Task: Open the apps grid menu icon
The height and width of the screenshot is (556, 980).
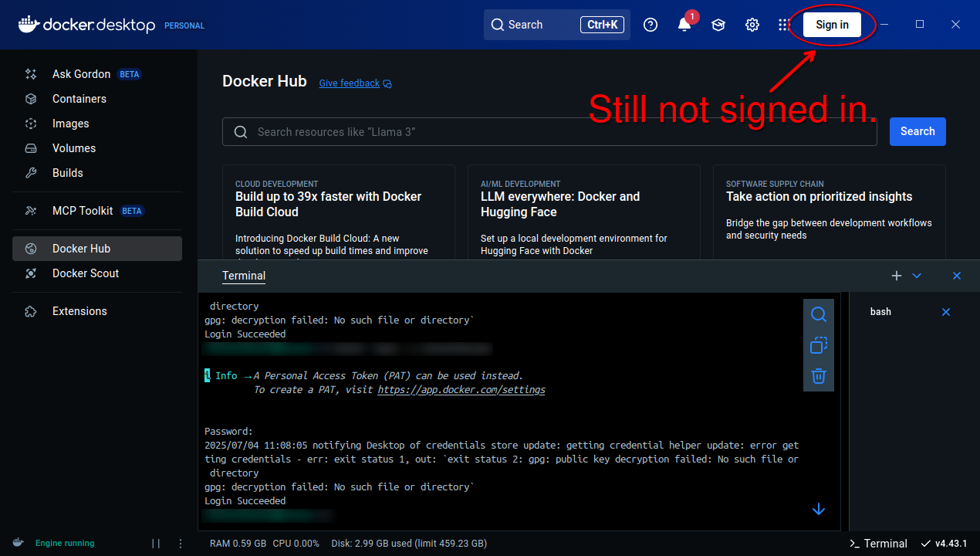Action: tap(784, 25)
